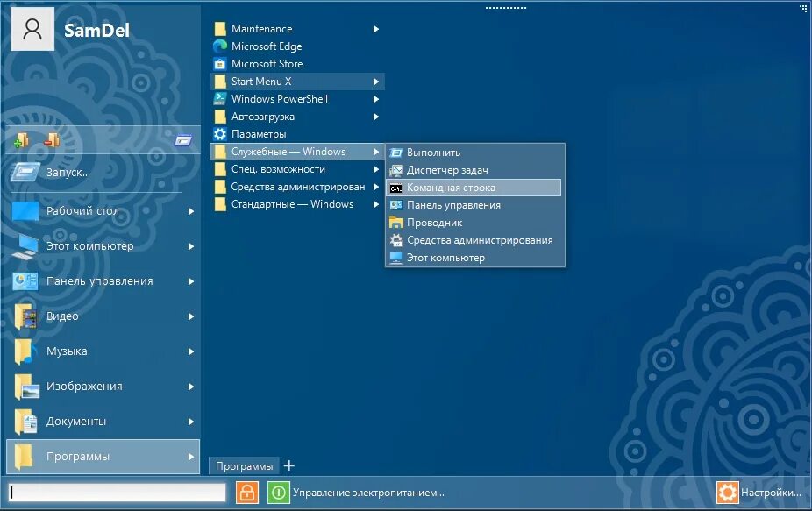Screen dimensions: 812x511
Task: Click the Диспетчер задач text label
Action: (447, 170)
